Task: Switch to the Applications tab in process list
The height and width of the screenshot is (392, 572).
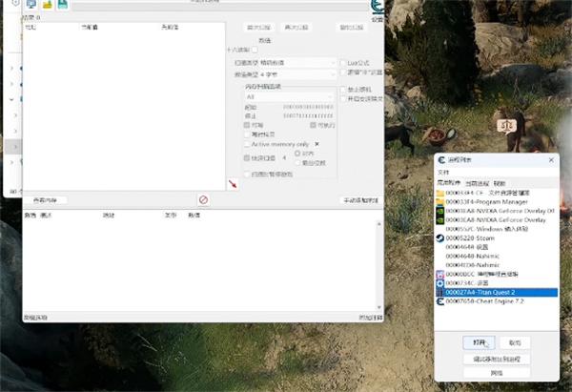Action: pyautogui.click(x=448, y=181)
